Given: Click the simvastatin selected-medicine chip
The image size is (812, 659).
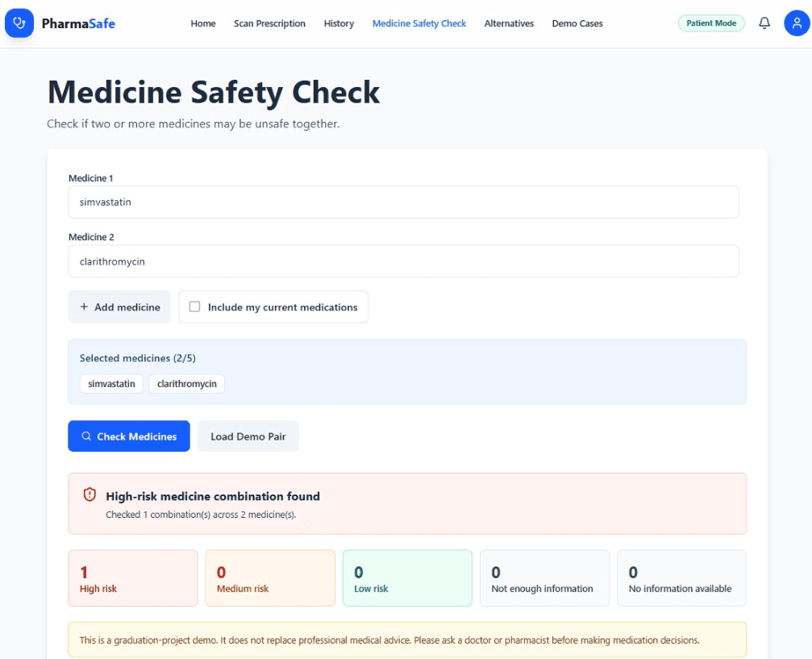Looking at the screenshot, I should [111, 384].
